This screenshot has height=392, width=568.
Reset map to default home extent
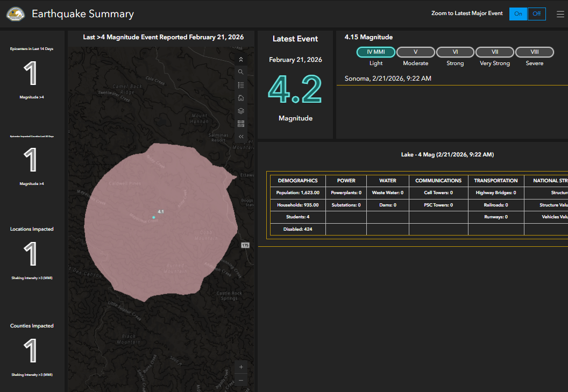[241, 98]
